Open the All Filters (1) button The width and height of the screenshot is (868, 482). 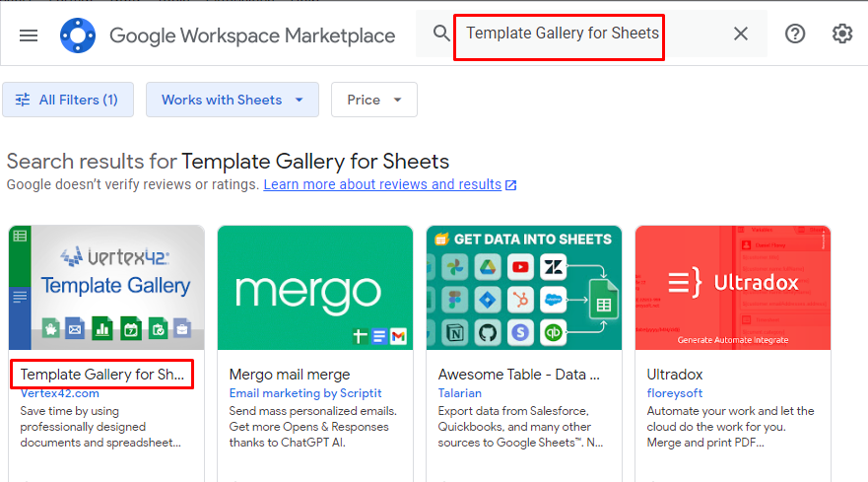68,100
